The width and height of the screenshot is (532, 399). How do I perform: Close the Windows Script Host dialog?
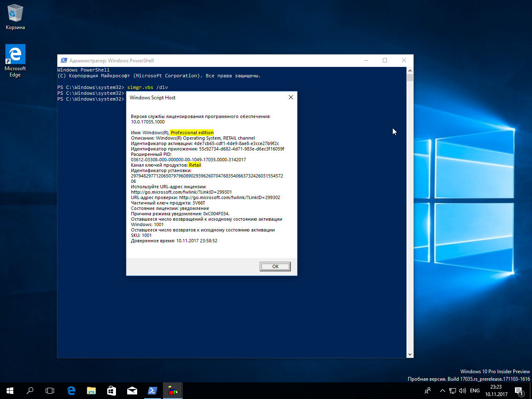[291, 97]
